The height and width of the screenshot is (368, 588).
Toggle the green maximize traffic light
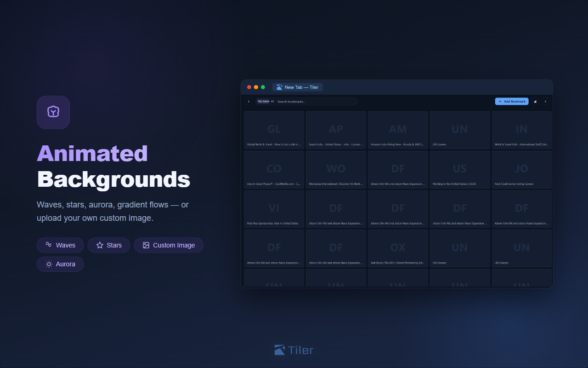click(x=262, y=86)
